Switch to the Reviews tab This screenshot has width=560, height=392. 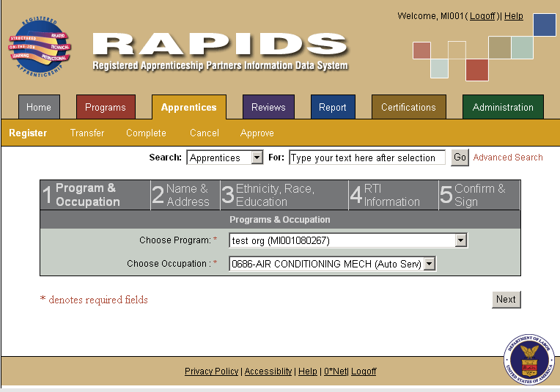268,107
